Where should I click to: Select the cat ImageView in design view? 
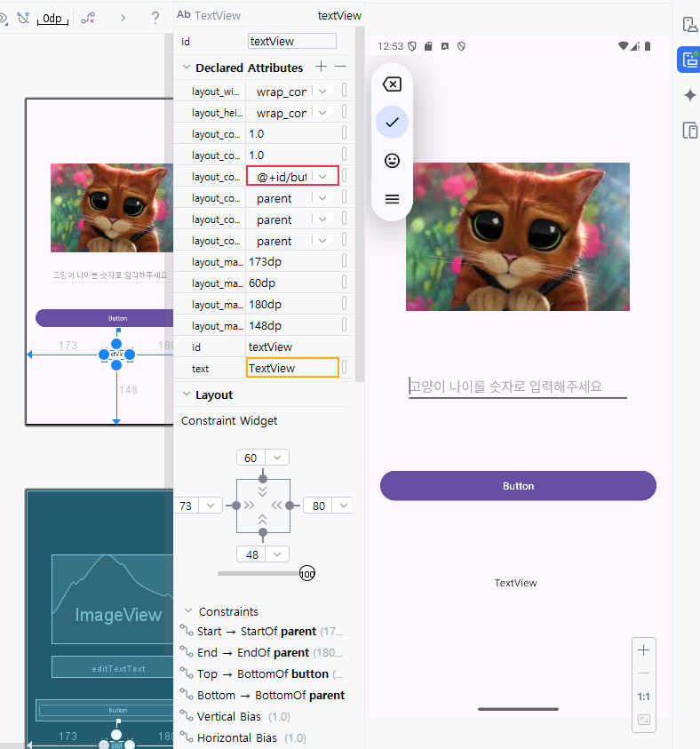click(x=112, y=208)
